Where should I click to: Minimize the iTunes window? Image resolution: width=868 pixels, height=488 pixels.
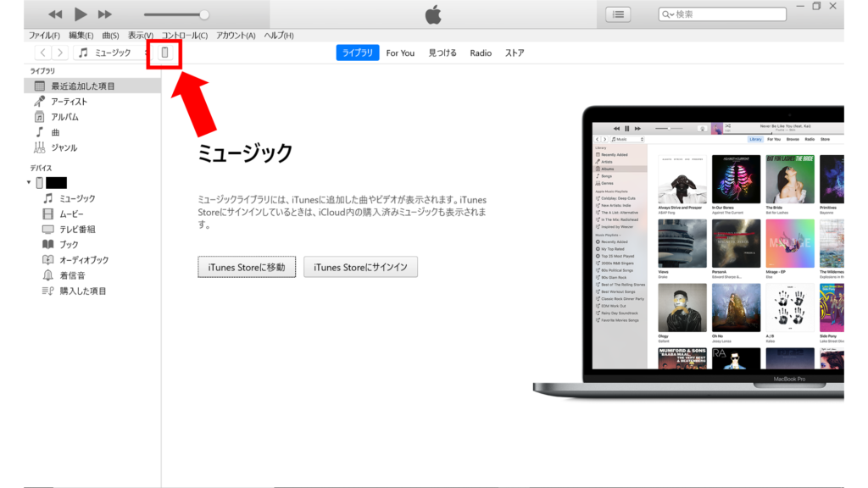(x=800, y=6)
